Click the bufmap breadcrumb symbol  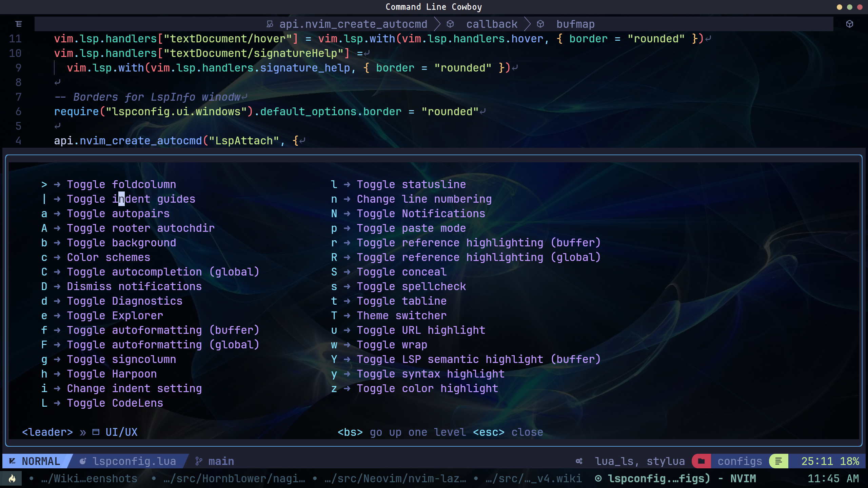(x=575, y=24)
